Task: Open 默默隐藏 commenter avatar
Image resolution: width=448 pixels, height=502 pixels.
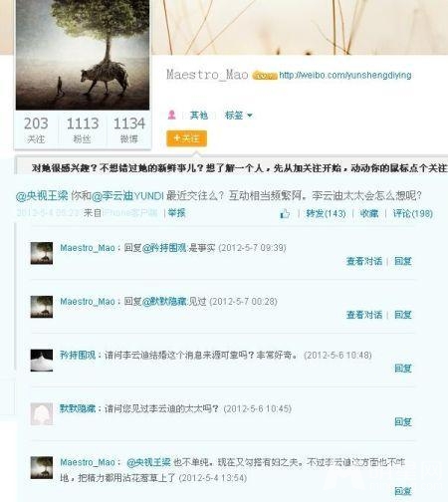Action: point(42,414)
